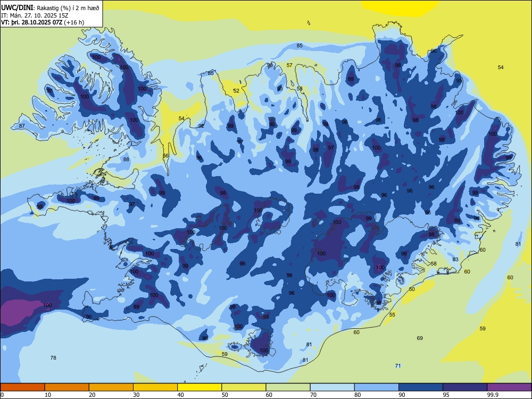This screenshot has width=532, height=399.
Task: Click the "71" humidity value on the map
Action: point(398,366)
